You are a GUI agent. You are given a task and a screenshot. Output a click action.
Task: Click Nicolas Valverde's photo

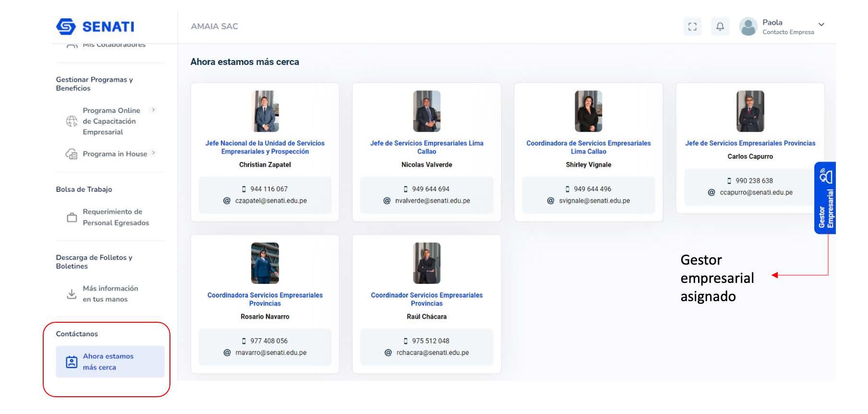[x=427, y=111]
